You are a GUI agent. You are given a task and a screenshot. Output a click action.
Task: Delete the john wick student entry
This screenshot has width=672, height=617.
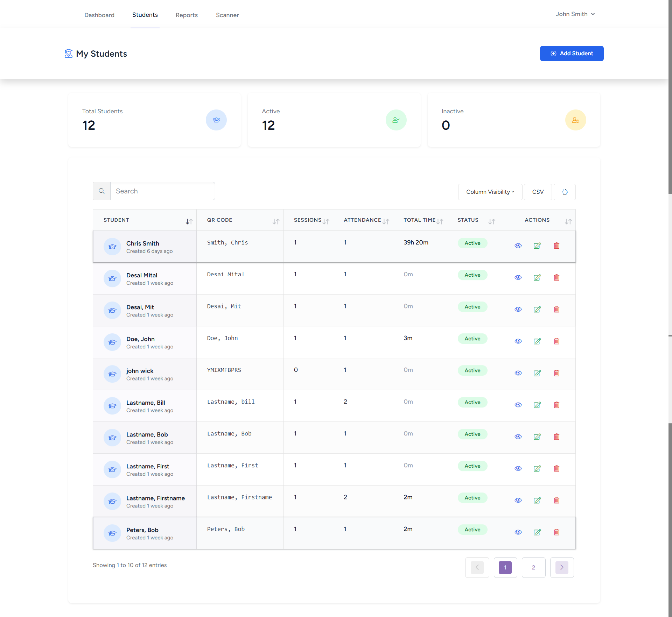point(556,373)
